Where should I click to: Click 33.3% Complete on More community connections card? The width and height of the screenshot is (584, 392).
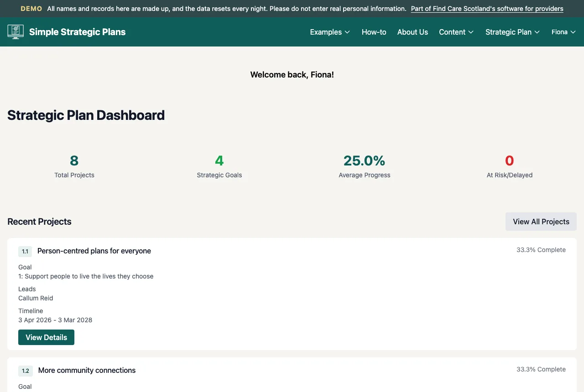(541, 369)
